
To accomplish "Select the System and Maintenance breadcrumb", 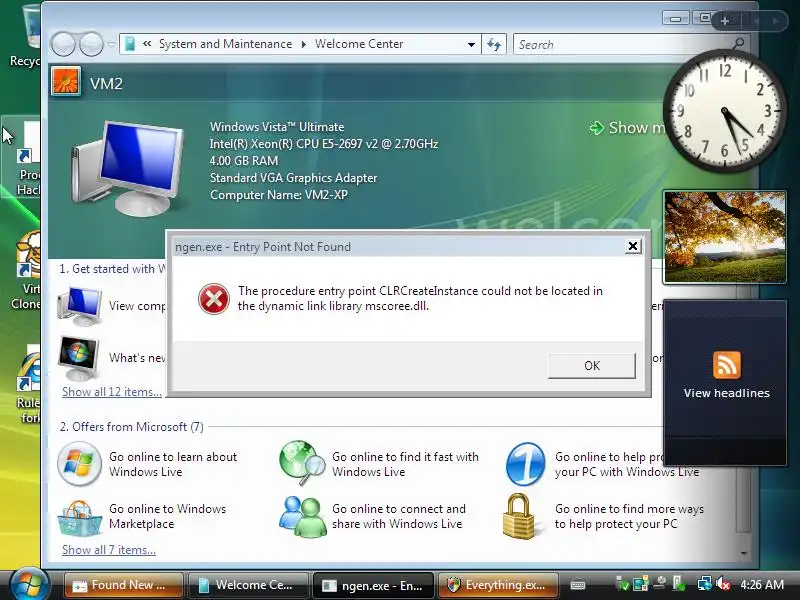I will click(225, 44).
